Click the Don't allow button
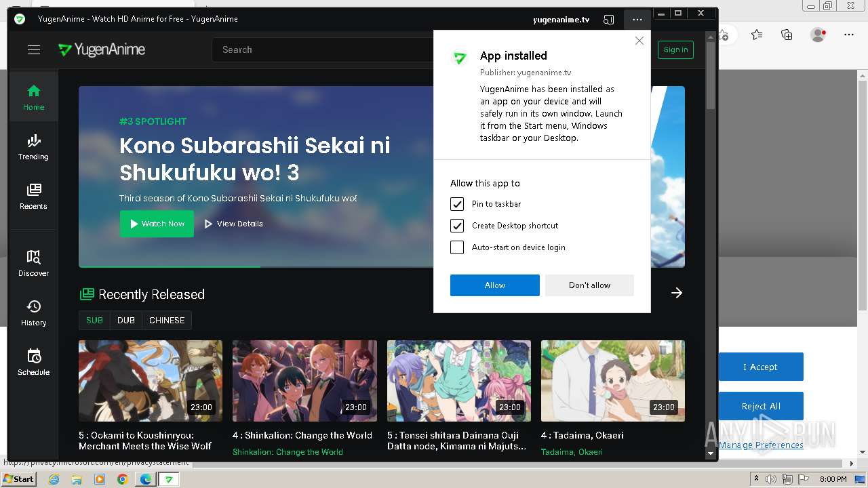This screenshot has height=488, width=868. coord(589,285)
